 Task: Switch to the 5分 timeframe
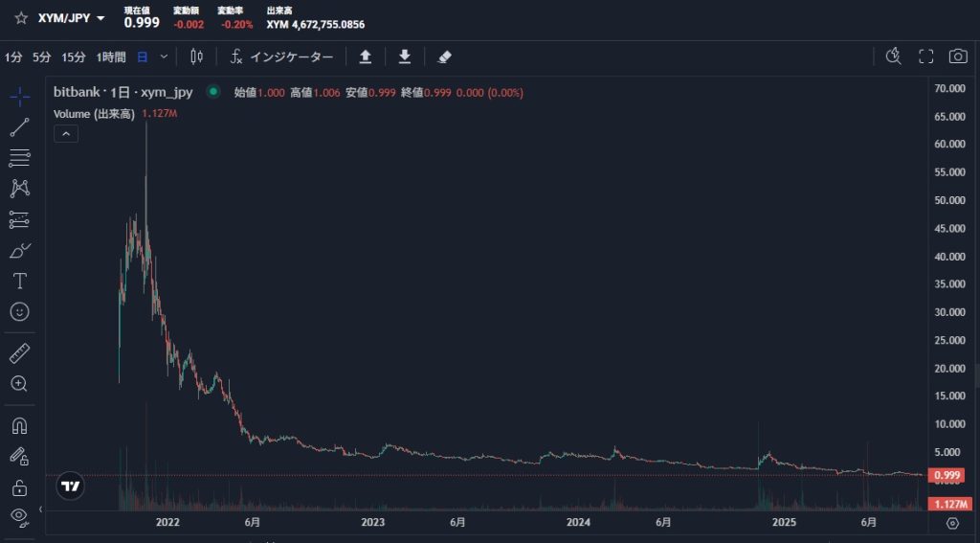[x=42, y=57]
